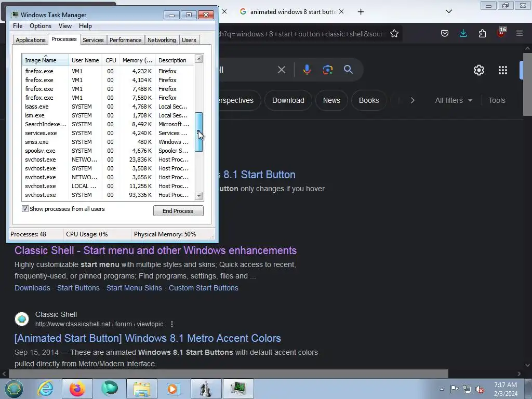Sort processes by CPU column header
Screen dimensions: 532x399
(111, 60)
